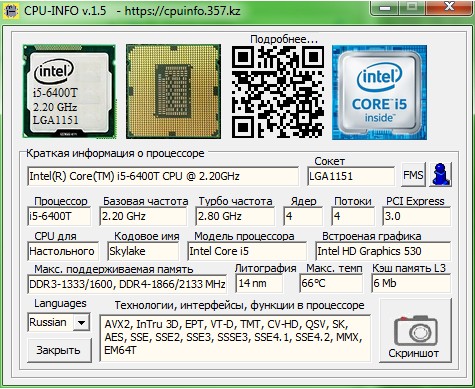475x389 pixels.
Task: Click the Закрыть button
Action: click(x=59, y=350)
